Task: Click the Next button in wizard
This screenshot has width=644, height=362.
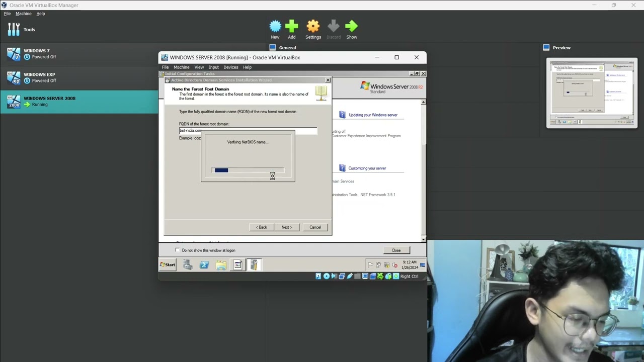Action: [x=287, y=227]
